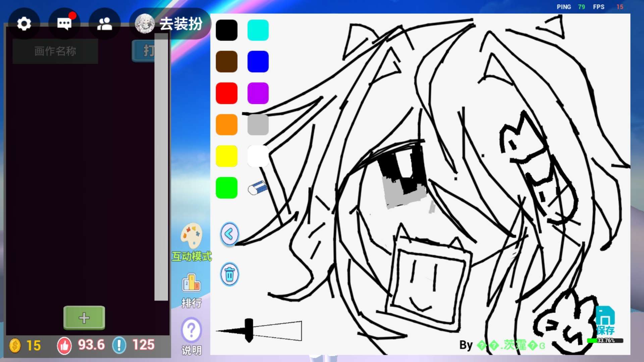Toggle interactive mode palette icon

(x=191, y=236)
